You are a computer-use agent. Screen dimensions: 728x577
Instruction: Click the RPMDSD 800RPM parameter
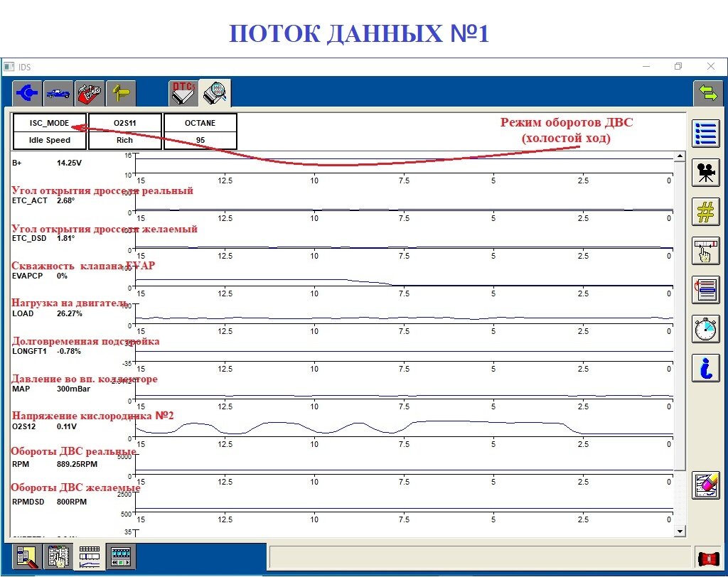(49, 502)
